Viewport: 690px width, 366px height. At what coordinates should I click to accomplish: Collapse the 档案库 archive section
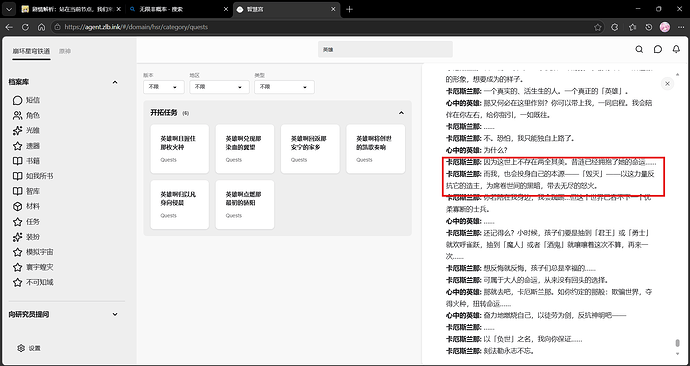[115, 82]
